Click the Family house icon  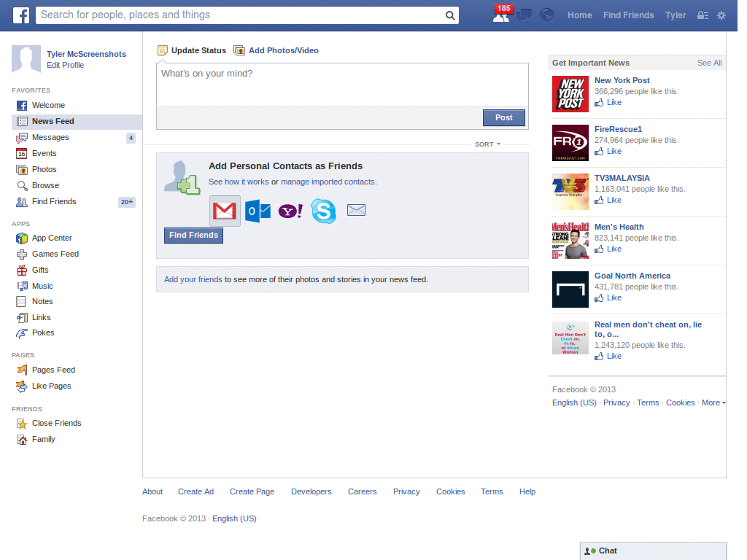pyautogui.click(x=22, y=440)
